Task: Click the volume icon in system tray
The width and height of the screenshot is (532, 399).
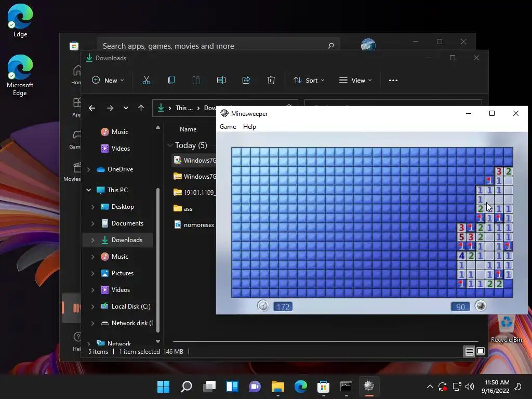Action: tap(470, 386)
